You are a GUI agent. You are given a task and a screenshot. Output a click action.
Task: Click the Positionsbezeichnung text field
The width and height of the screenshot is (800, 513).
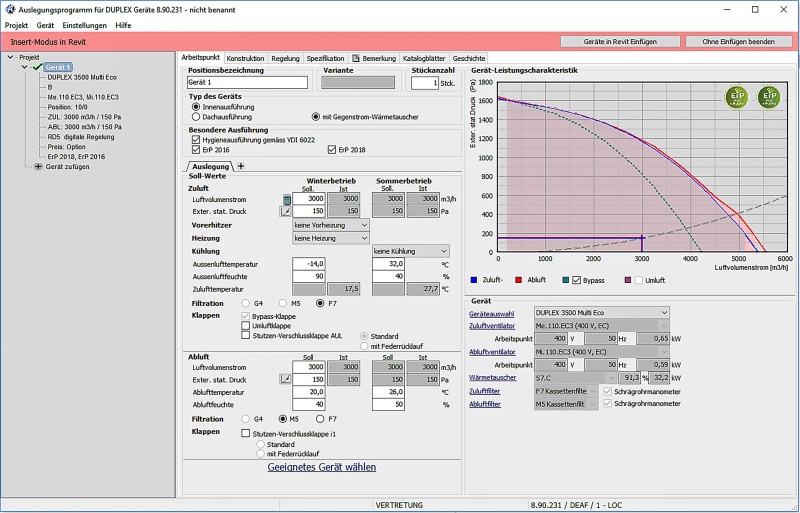coord(247,83)
